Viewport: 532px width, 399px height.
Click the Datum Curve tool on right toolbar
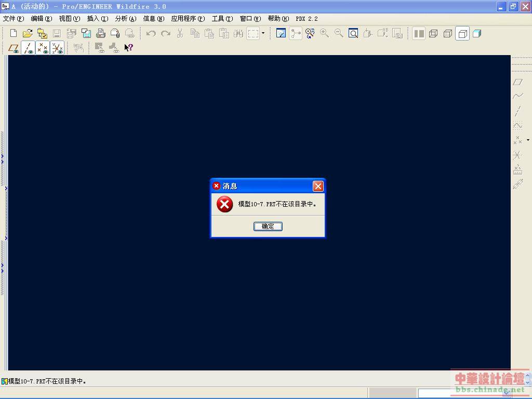point(518,126)
